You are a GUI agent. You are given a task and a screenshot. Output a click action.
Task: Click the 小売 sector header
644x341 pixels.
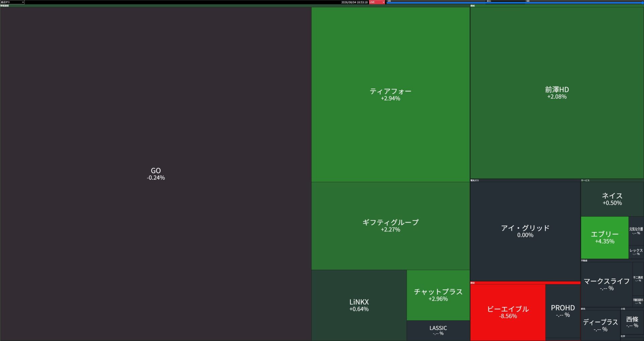tap(632, 309)
